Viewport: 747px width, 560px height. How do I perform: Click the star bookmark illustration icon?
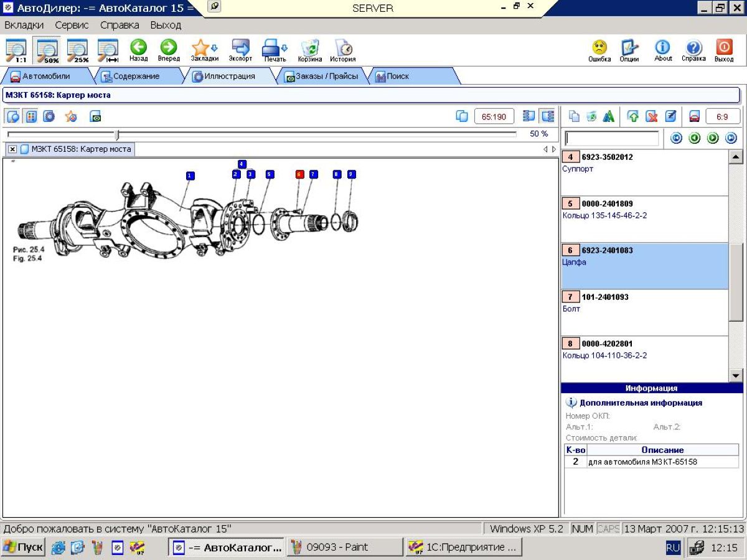(71, 116)
